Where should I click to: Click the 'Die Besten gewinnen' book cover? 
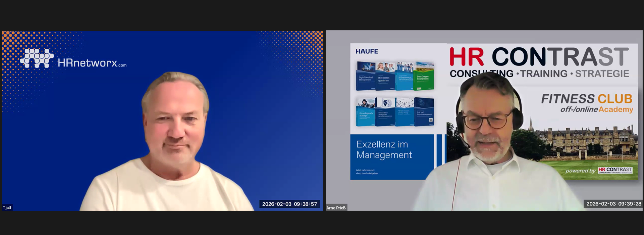coord(385,76)
